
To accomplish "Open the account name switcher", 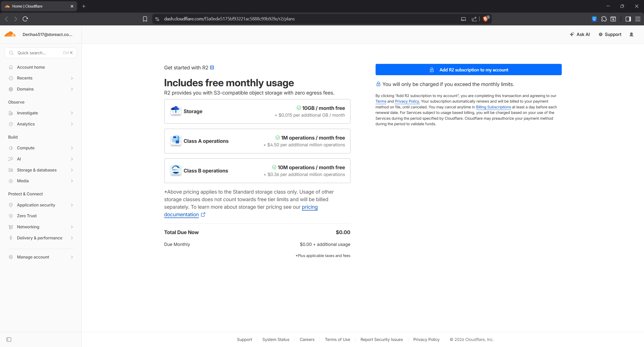I will click(47, 34).
